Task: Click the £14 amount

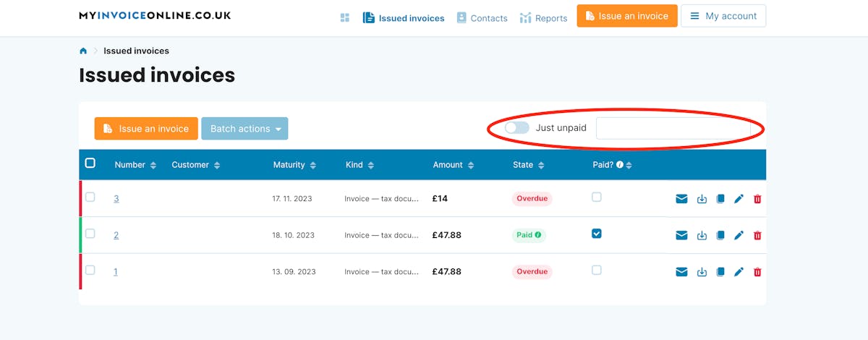Action: point(440,198)
